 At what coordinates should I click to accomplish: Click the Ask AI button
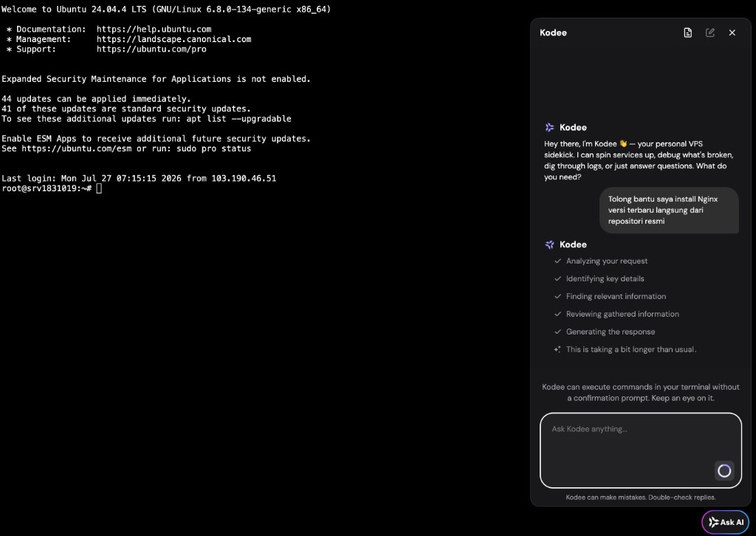725,522
